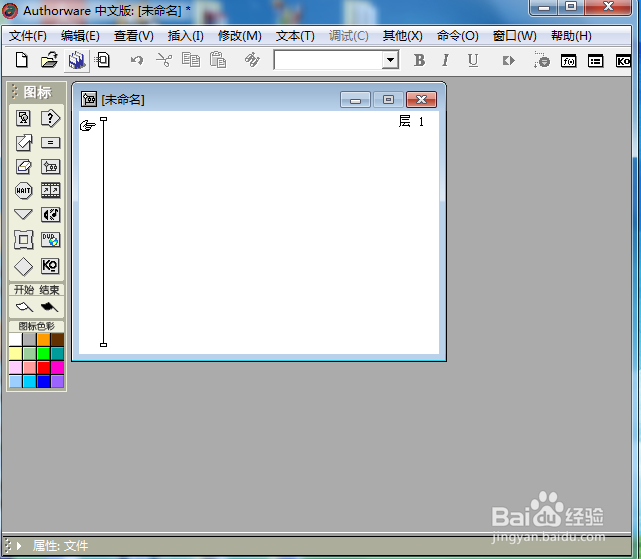Open the 其他(X) menu

coord(403,36)
